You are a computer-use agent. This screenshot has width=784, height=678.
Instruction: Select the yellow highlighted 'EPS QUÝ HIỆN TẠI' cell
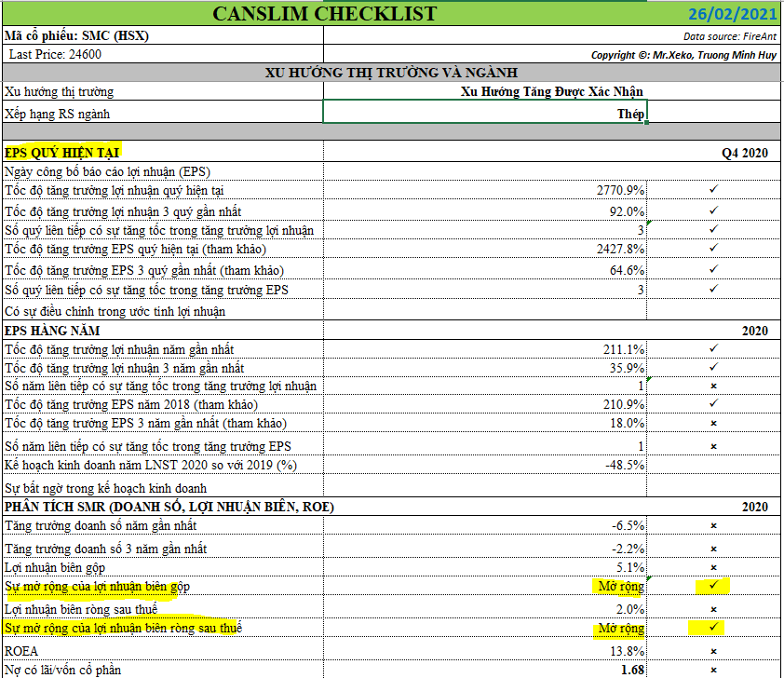click(x=62, y=153)
